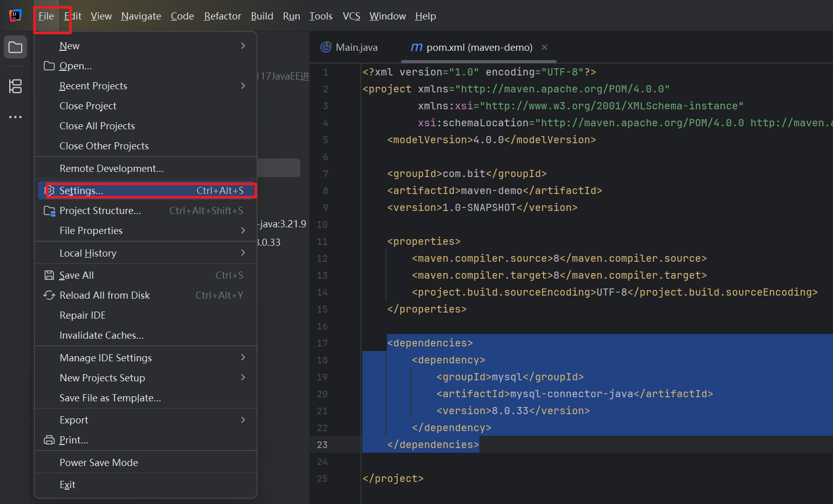Expand the Manage IDE Settings submenu arrow
The width and height of the screenshot is (833, 504).
243,357
